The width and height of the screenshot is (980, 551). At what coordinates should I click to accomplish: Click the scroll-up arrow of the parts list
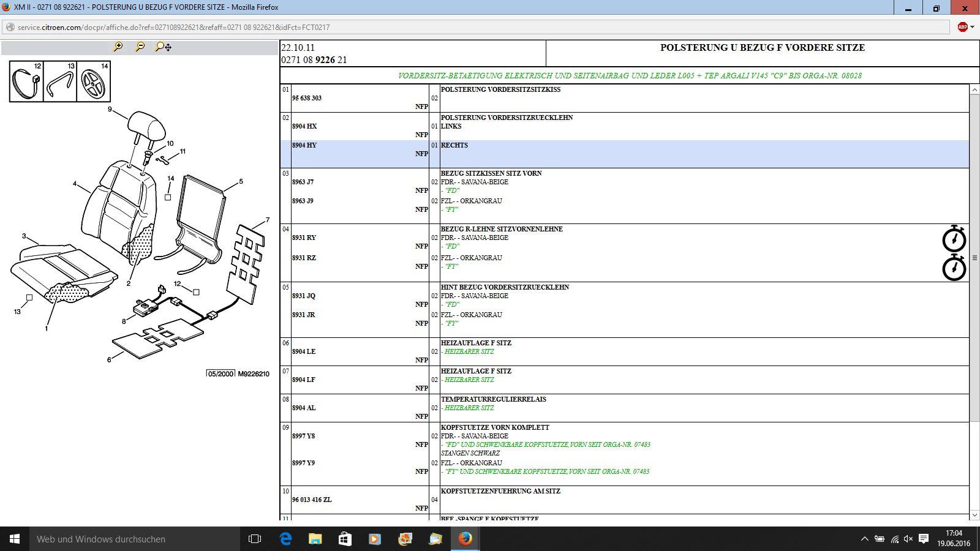(974, 90)
